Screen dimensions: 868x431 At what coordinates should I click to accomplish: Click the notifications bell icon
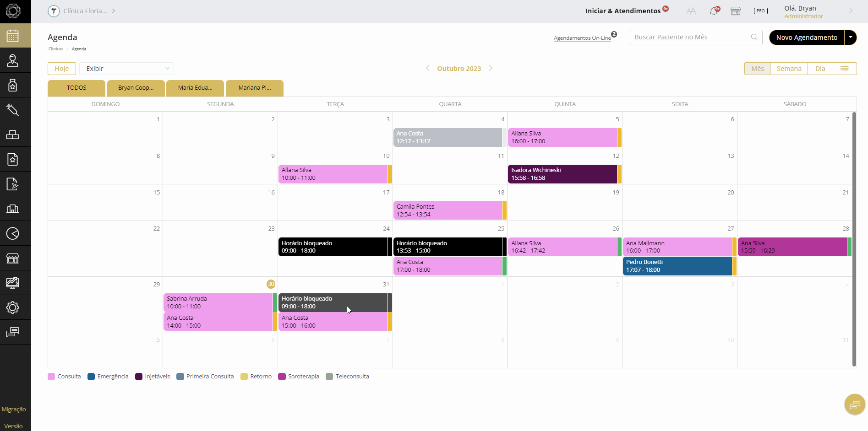coord(714,11)
